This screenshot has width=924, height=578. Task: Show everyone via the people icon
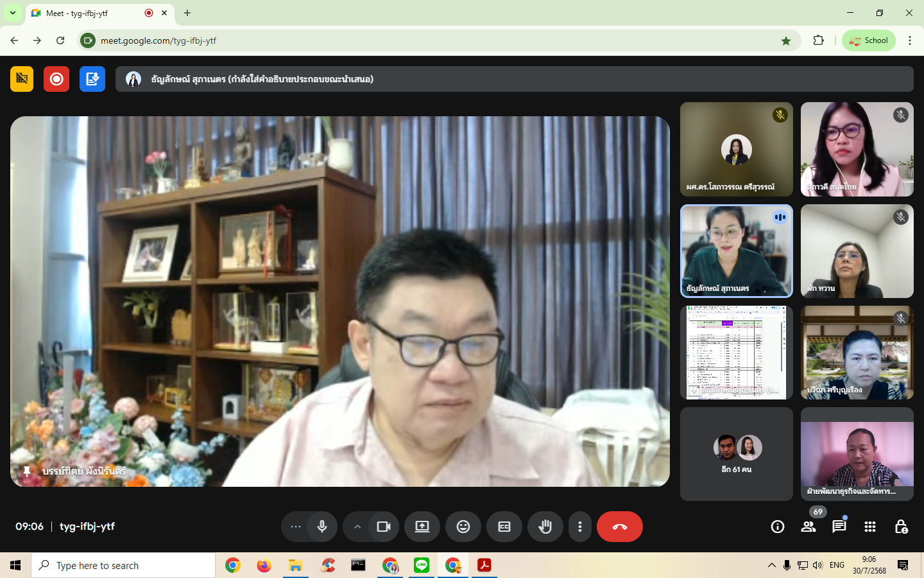click(809, 527)
